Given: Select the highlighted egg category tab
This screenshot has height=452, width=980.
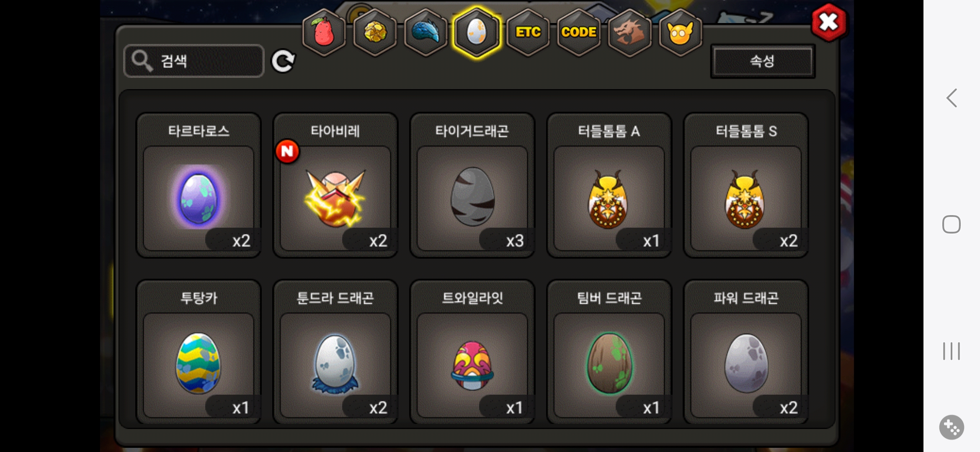Looking at the screenshot, I should click(x=477, y=33).
